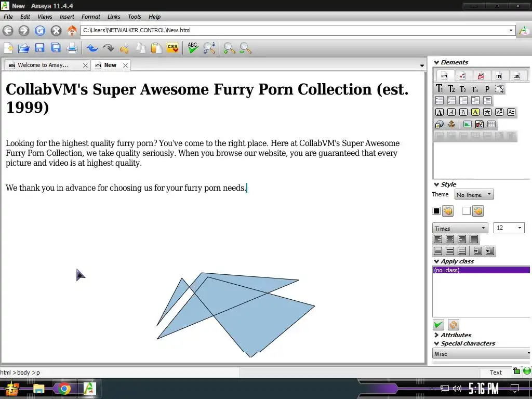This screenshot has height=399, width=532.
Task: Open the Insert menu
Action: click(x=67, y=17)
